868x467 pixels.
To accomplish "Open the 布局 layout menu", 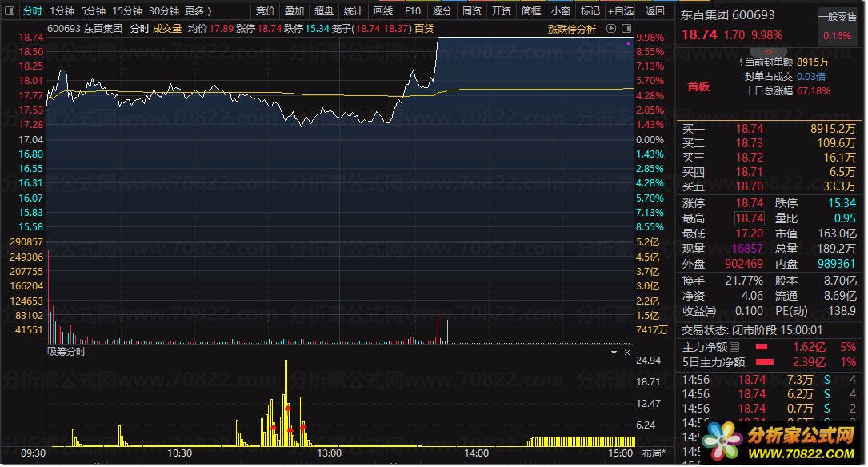I will pyautogui.click(x=654, y=453).
